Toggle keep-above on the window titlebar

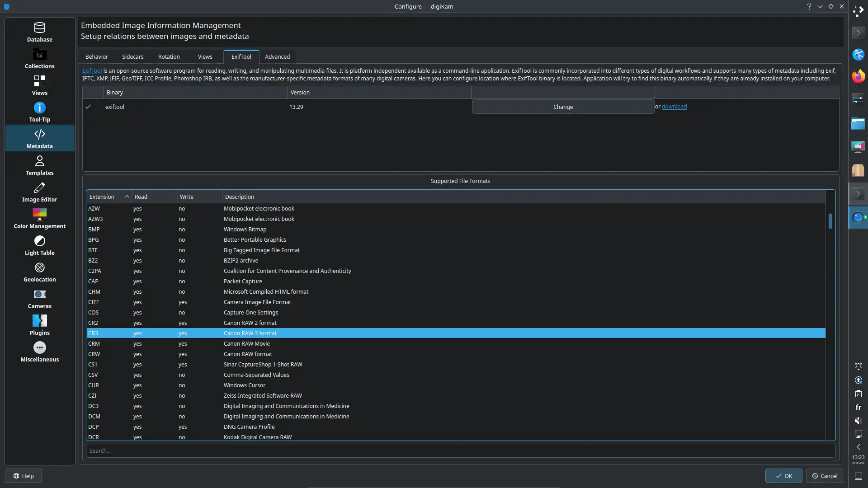coord(831,6)
